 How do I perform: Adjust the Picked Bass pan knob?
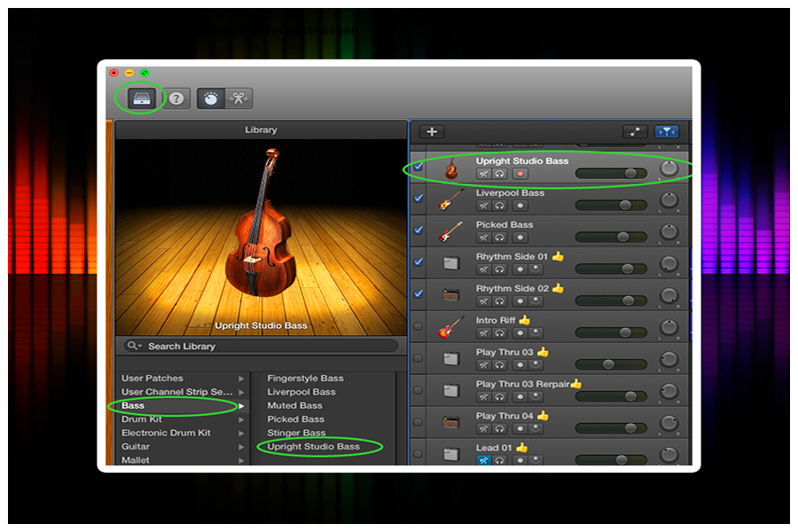point(669,232)
